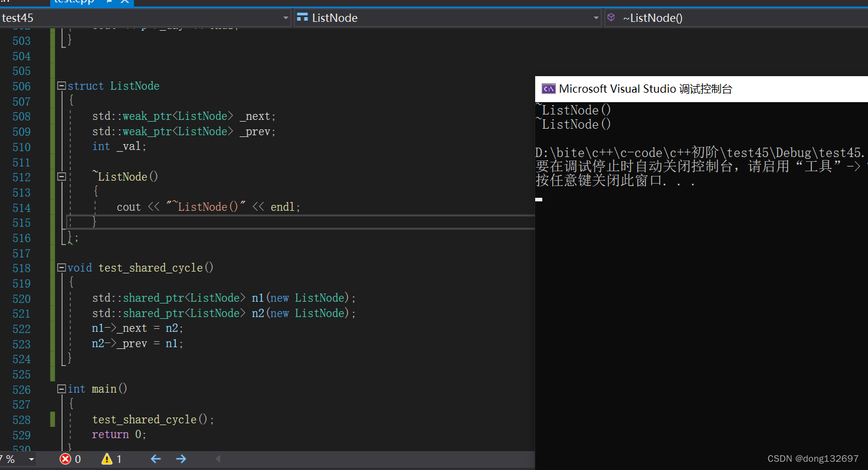Click line number 518

pos(21,268)
